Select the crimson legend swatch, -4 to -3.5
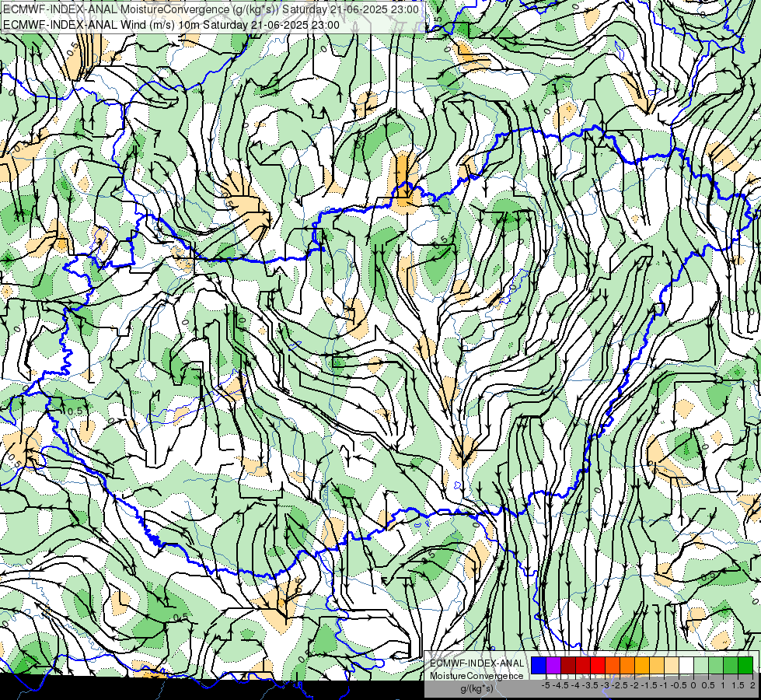This screenshot has width=761, height=700. tap(583, 666)
